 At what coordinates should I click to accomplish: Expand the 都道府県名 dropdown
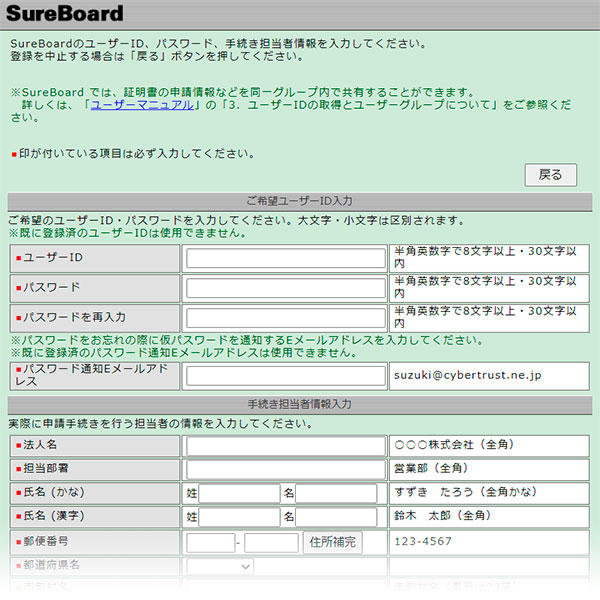click(219, 566)
